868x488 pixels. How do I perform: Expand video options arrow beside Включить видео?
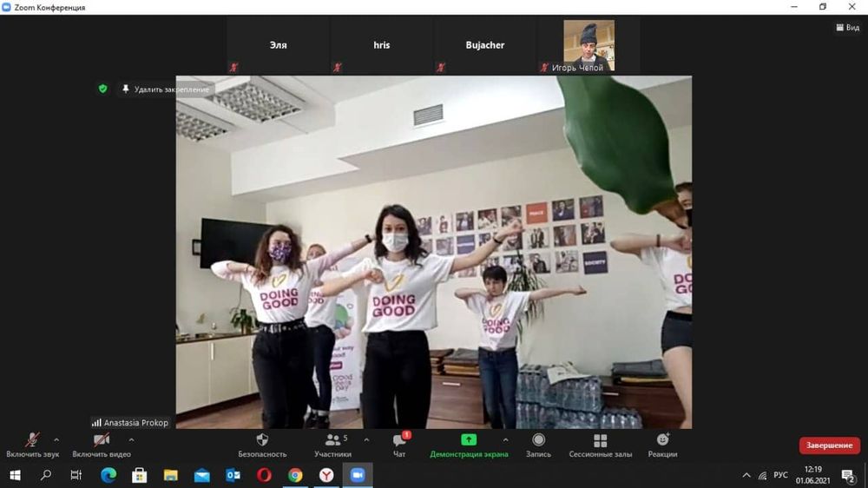[131, 440]
